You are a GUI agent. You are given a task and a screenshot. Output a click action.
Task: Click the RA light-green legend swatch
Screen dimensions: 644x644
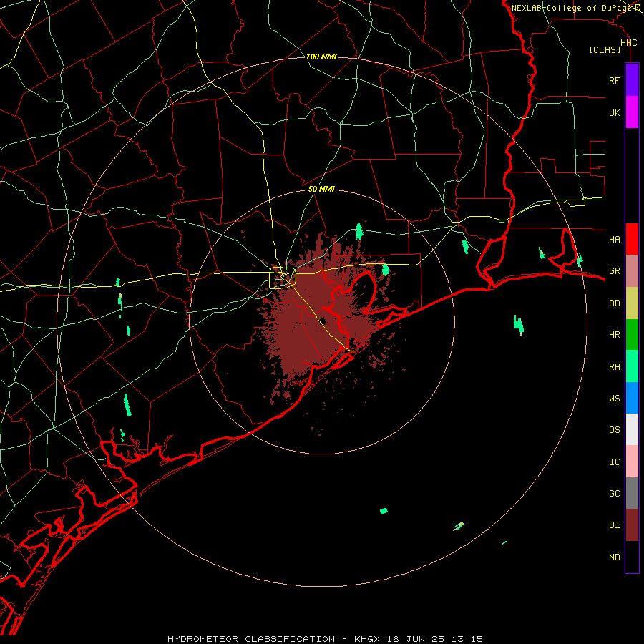632,366
